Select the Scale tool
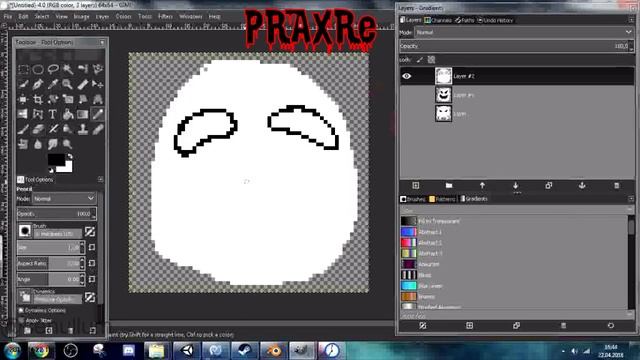Viewport: 640px width, 360px height. click(x=68, y=99)
